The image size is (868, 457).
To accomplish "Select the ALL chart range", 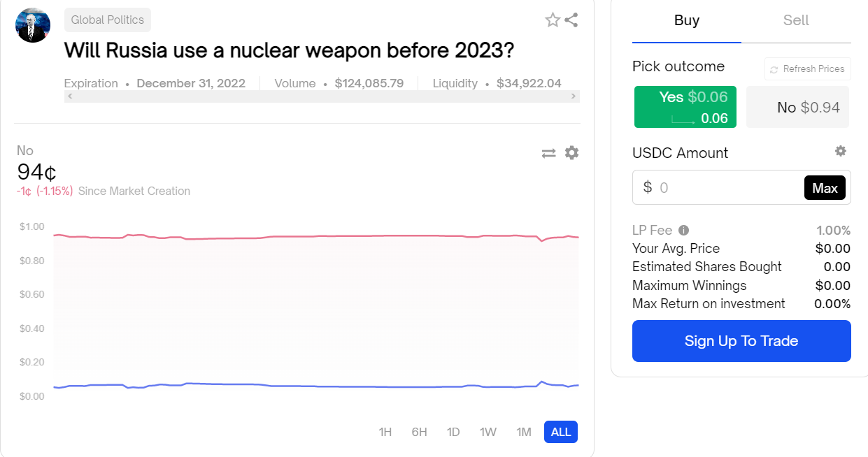I will pos(561,432).
